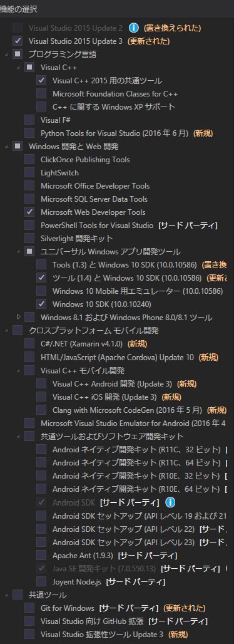Uncheck Windows 10 SDK (10.0.10240) checkbox

coord(41,304)
